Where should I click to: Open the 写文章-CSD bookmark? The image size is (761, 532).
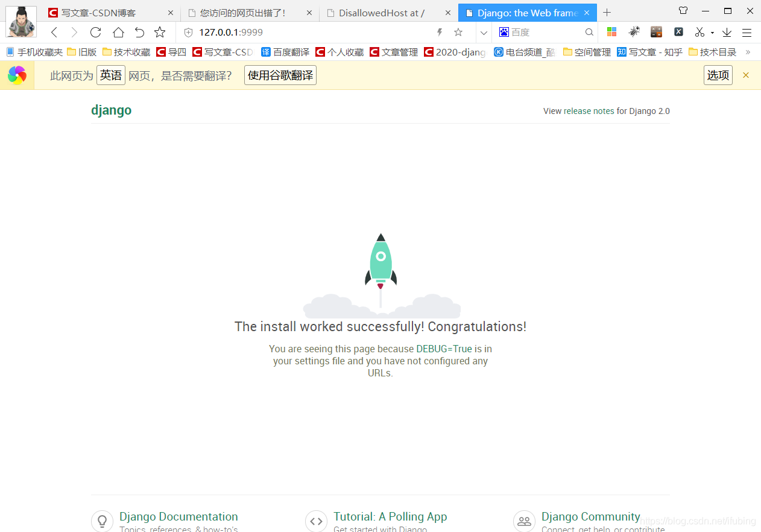(223, 52)
